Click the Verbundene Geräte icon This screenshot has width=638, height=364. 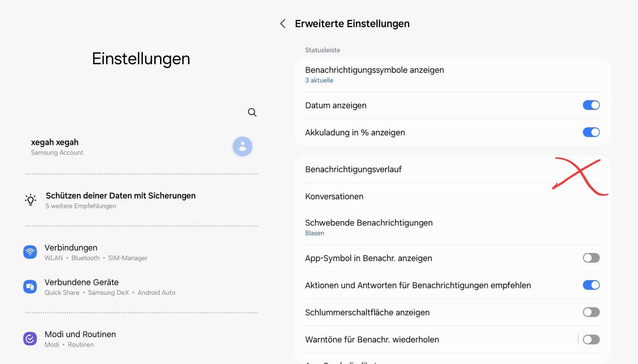click(x=30, y=287)
